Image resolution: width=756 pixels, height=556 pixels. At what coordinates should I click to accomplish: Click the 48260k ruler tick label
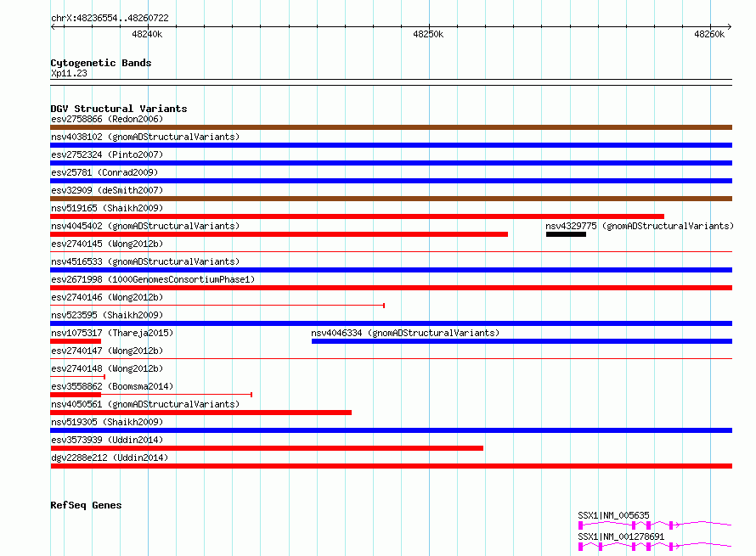coord(709,34)
